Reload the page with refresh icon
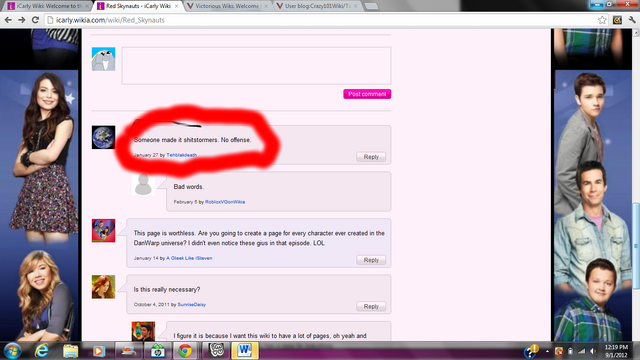 coord(36,20)
